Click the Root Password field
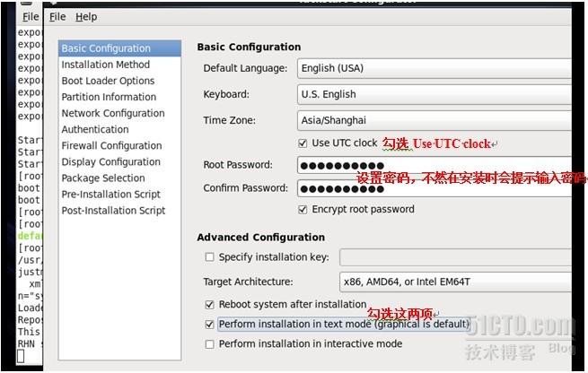The image size is (588, 373). point(434,165)
